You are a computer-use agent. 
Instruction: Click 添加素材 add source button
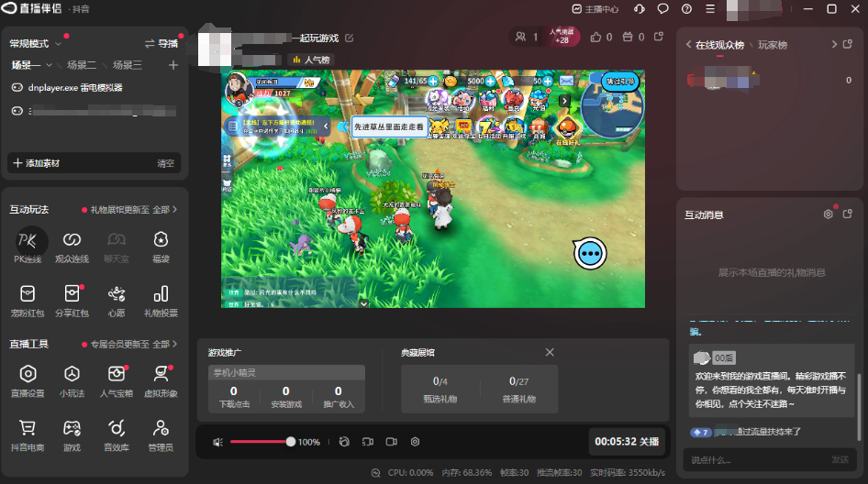(37, 163)
